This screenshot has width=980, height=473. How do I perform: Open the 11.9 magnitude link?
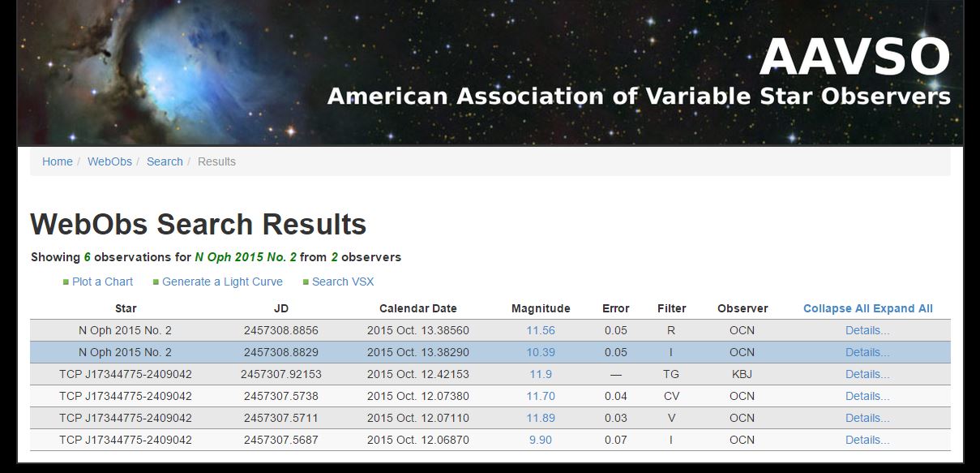541,374
